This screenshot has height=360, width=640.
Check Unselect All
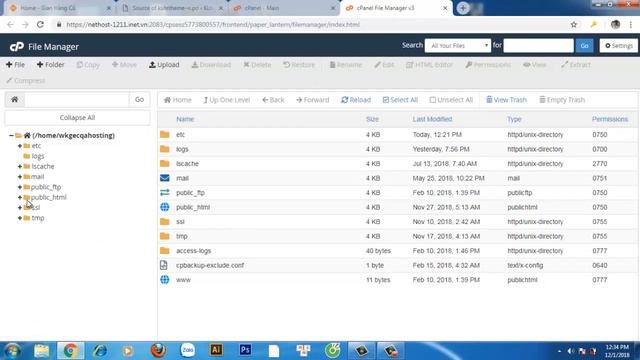coord(451,100)
